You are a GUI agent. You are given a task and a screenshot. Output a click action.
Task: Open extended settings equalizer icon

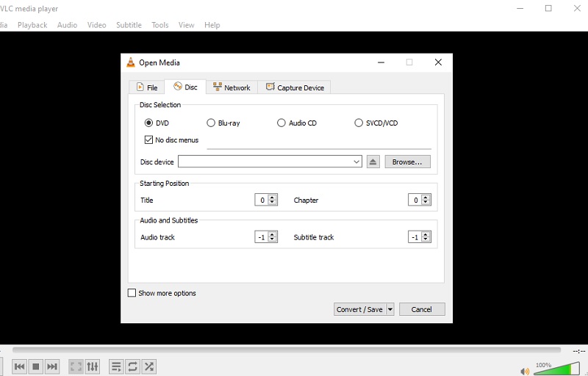[x=93, y=366]
